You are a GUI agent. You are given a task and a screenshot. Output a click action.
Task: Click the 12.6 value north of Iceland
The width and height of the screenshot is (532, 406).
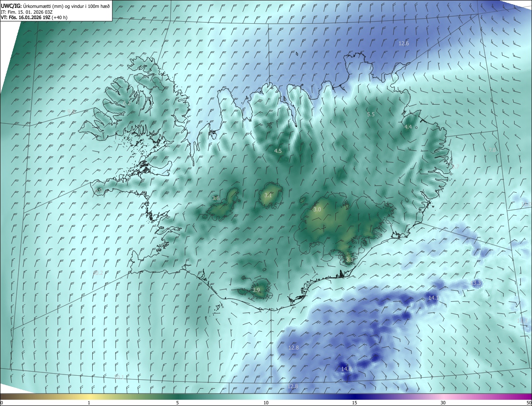[404, 43]
